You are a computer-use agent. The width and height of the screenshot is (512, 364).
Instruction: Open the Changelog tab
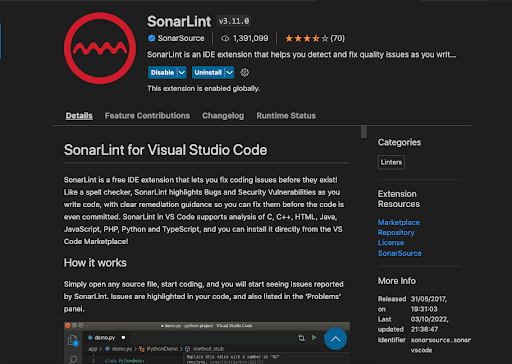pyautogui.click(x=223, y=116)
